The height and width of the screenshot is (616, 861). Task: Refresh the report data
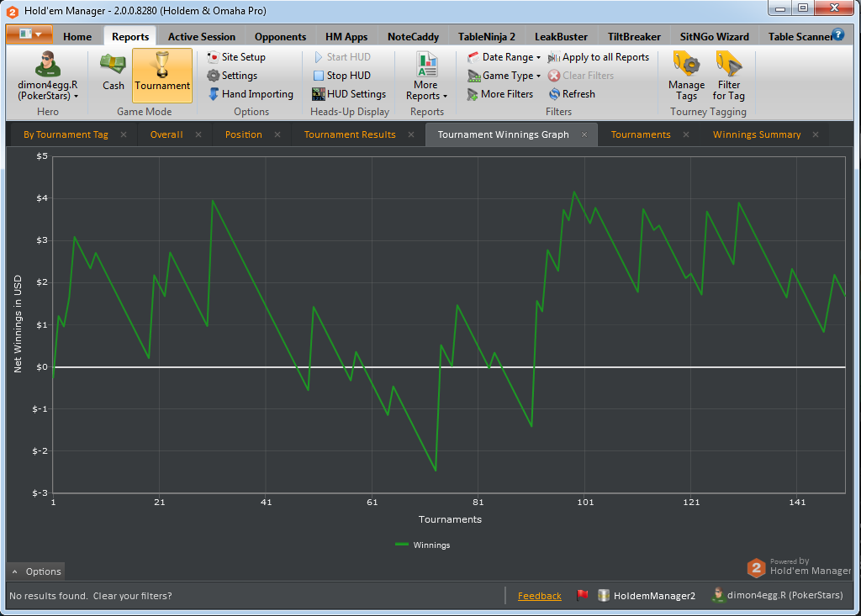pos(572,94)
